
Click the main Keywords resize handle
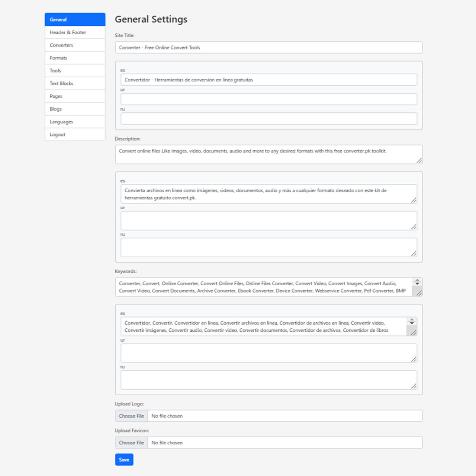(x=419, y=293)
